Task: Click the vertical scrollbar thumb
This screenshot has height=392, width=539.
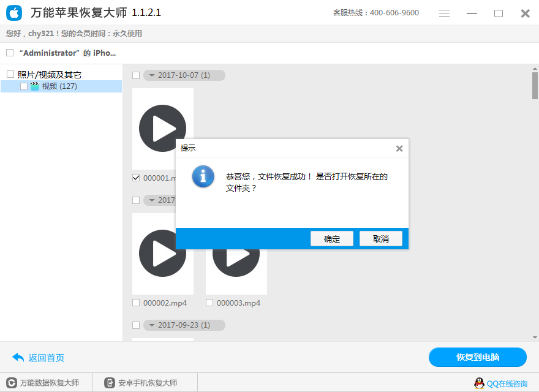Action: click(x=535, y=86)
